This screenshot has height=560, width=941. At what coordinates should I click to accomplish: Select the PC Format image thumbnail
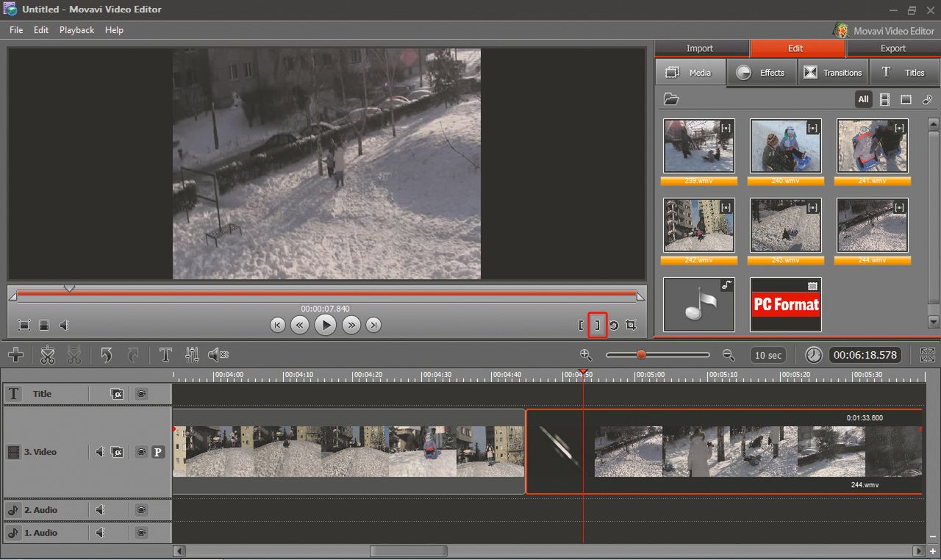coord(785,304)
